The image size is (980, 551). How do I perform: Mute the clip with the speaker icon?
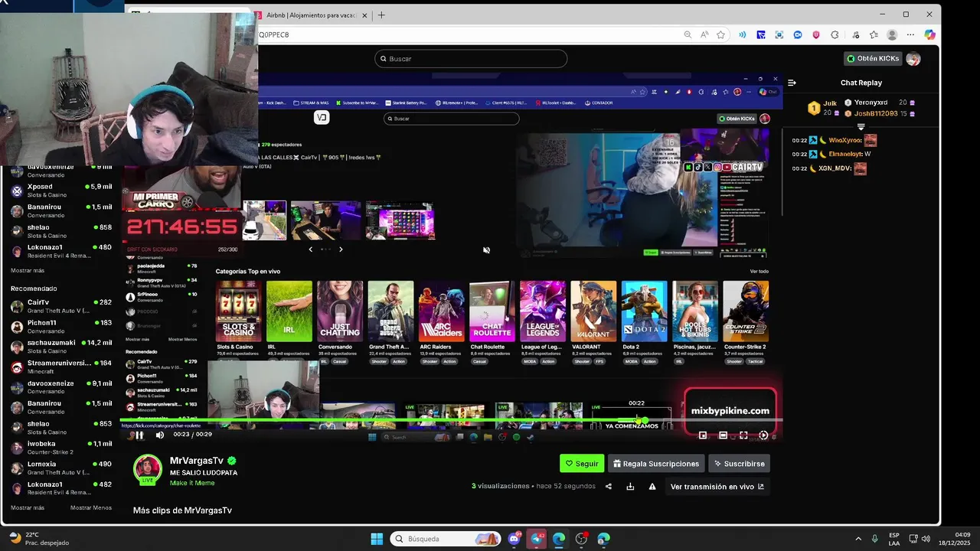click(160, 435)
